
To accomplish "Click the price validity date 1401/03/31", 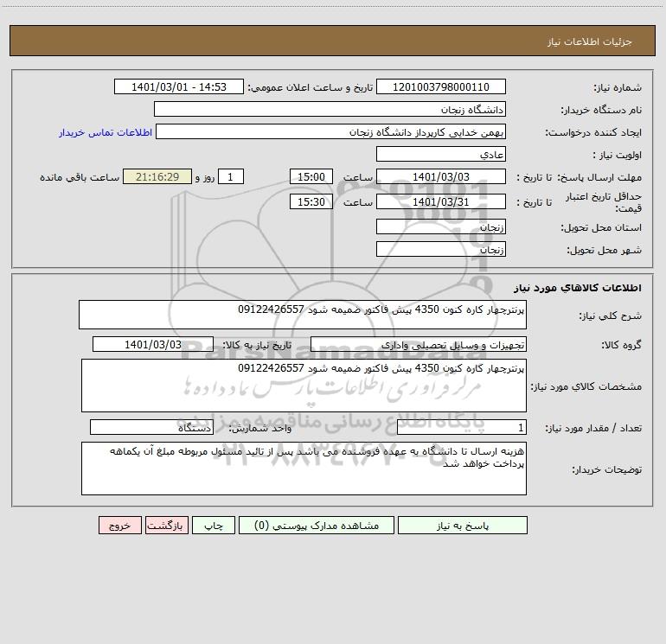I will 441,201.
